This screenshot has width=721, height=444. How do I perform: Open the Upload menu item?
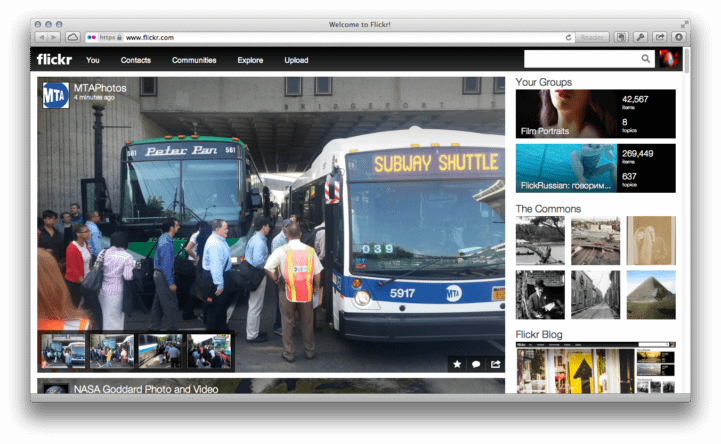pos(296,60)
